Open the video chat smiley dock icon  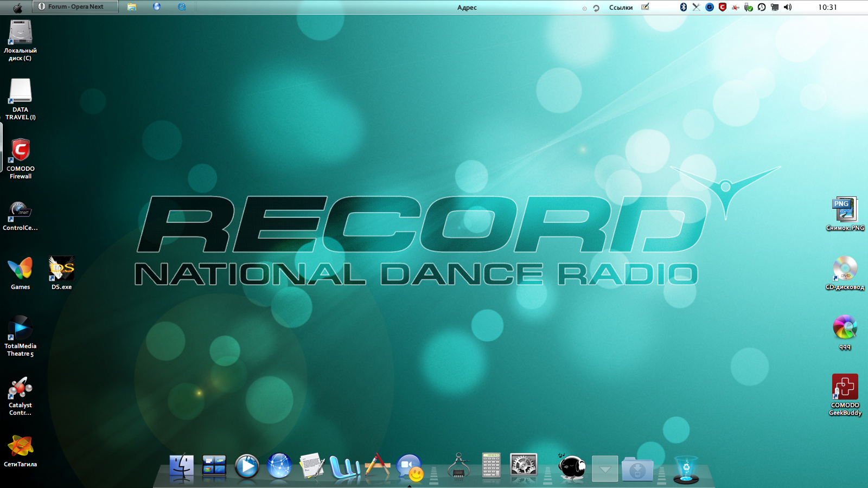[x=410, y=467]
